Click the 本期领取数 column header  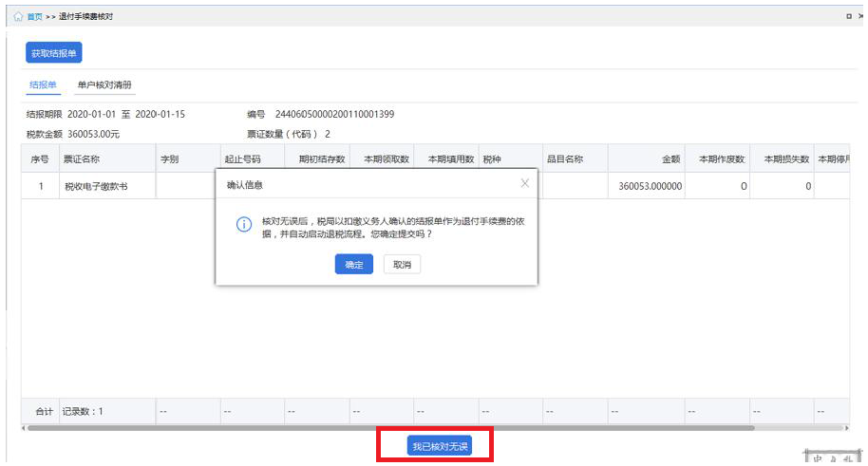[x=382, y=158]
